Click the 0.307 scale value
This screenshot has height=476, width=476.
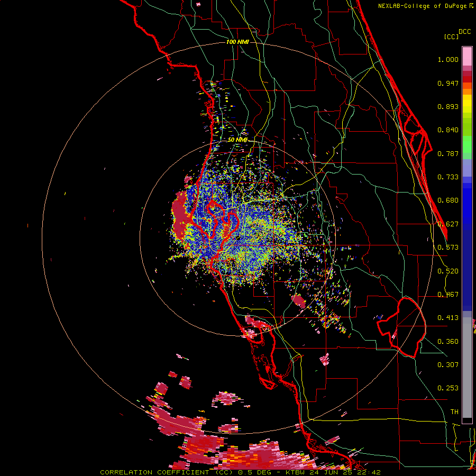point(448,365)
